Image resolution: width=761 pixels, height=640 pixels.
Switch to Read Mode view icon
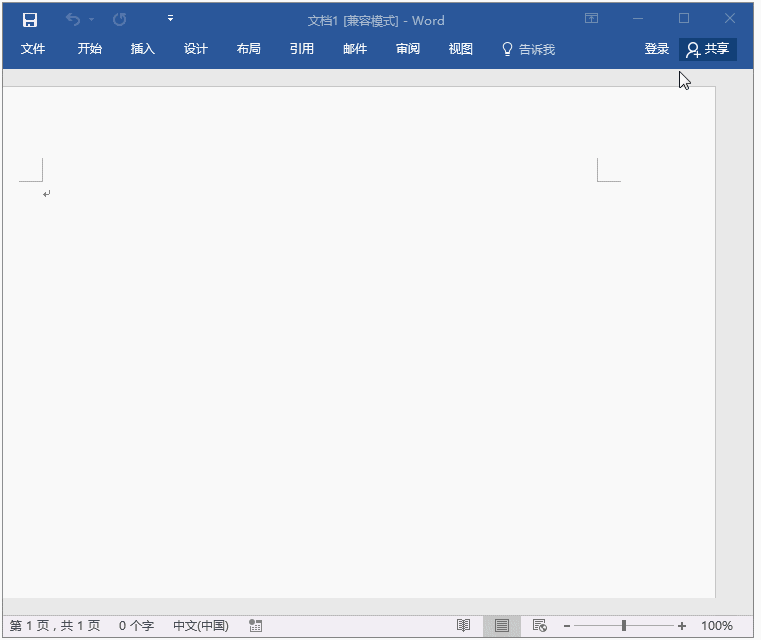(463, 625)
